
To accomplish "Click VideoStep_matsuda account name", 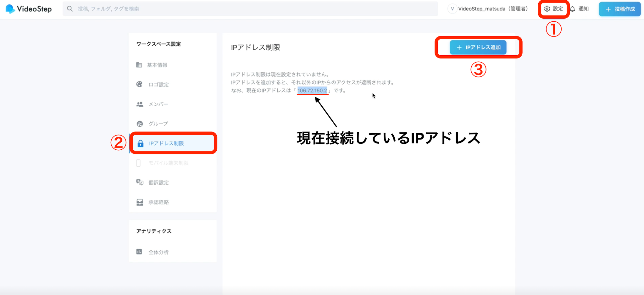I will coord(493,9).
